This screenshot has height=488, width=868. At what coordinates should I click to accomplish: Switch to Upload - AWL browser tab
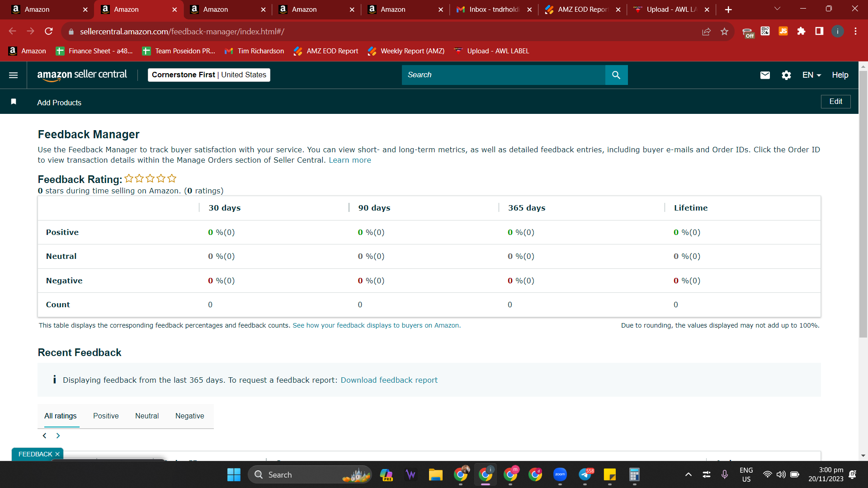(x=671, y=9)
